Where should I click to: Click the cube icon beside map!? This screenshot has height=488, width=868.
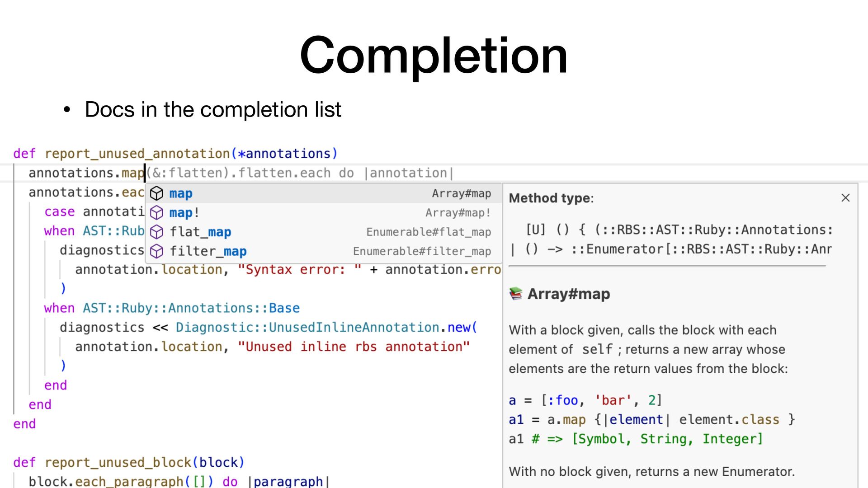tap(156, 213)
